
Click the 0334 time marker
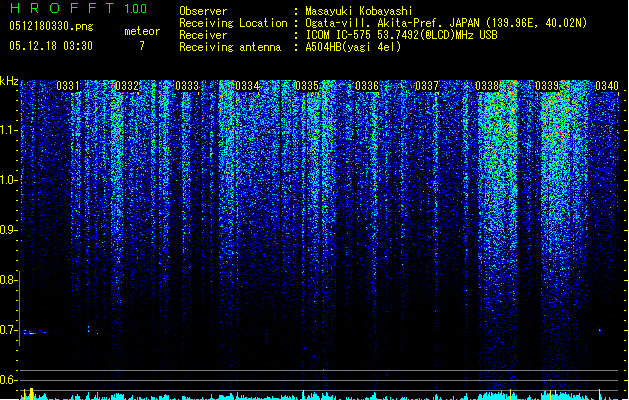pos(247,86)
